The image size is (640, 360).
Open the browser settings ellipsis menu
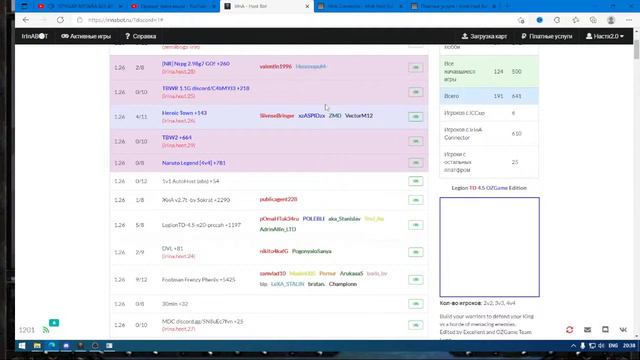tap(629, 20)
